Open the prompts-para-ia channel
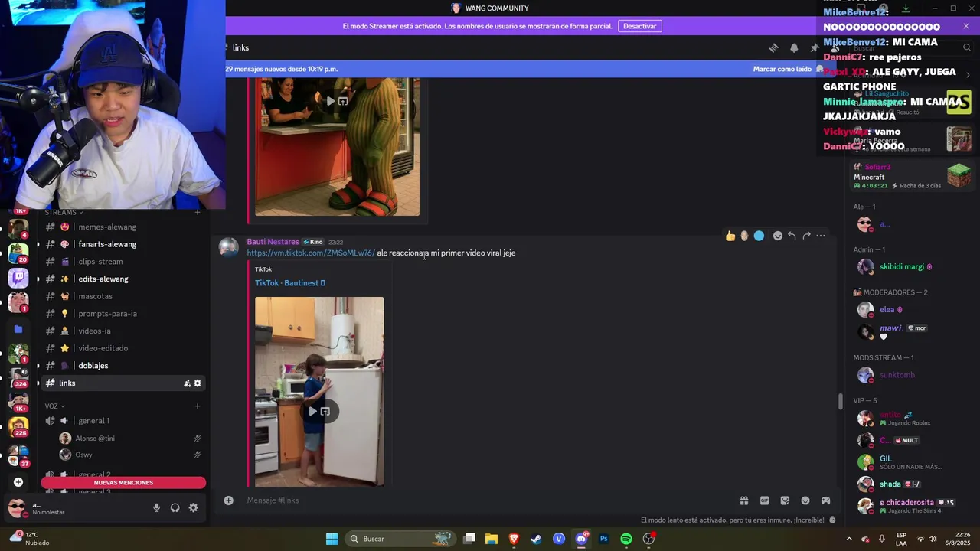980x551 pixels. pyautogui.click(x=123, y=314)
